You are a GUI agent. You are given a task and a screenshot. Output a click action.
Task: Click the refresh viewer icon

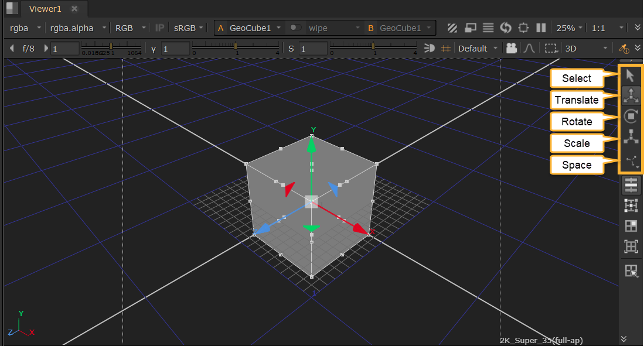[506, 28]
